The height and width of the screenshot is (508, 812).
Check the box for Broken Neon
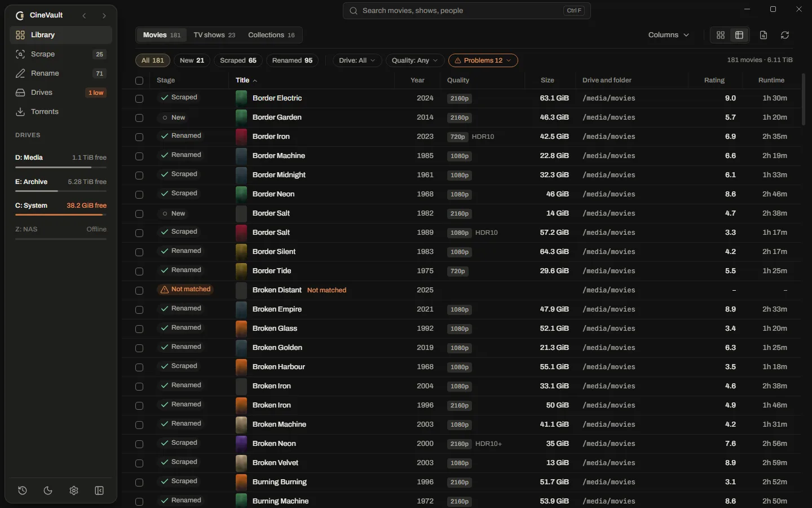point(139,444)
